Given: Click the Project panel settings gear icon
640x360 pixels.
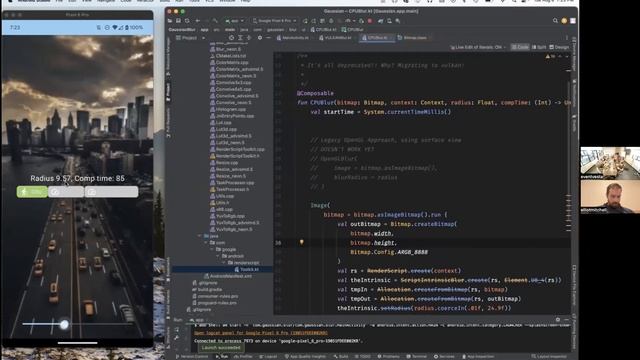Looking at the screenshot, I should pyautogui.click(x=260, y=38).
